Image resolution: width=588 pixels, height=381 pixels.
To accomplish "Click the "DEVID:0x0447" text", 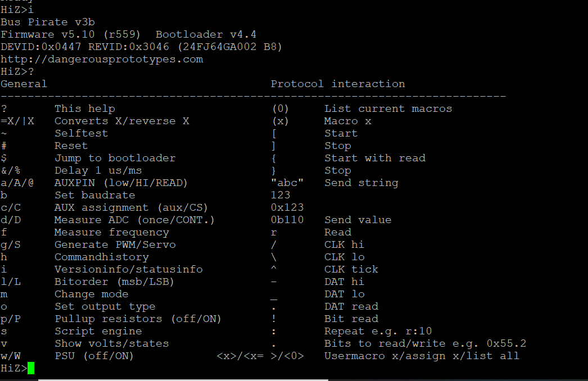I will click(x=41, y=47).
